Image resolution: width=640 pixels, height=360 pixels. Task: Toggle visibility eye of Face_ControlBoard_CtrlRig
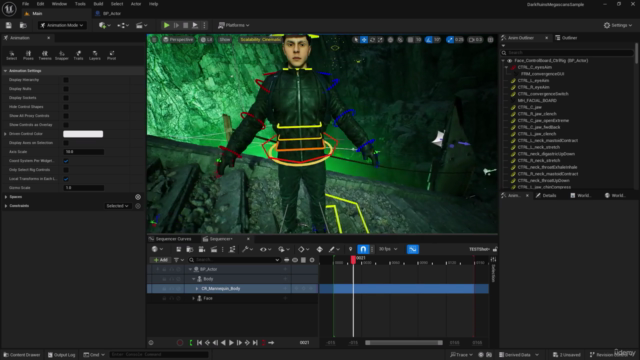[509, 60]
